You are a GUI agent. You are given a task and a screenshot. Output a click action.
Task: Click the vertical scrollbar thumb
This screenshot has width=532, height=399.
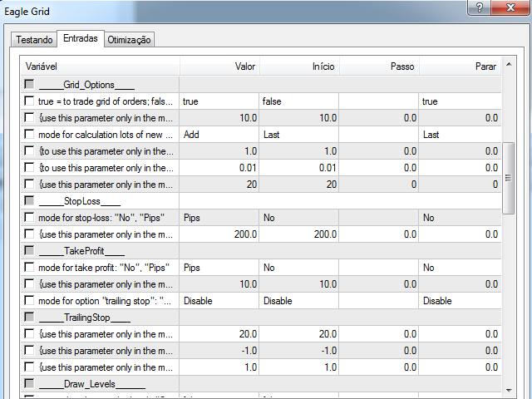point(508,178)
